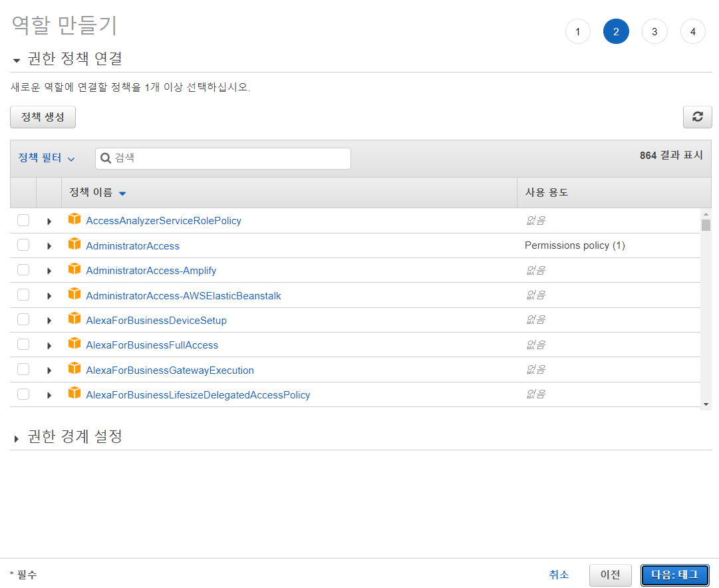Click the policy icon for AlexaForBusinessDeviceSetup
This screenshot has height=588, width=719.
click(x=74, y=319)
